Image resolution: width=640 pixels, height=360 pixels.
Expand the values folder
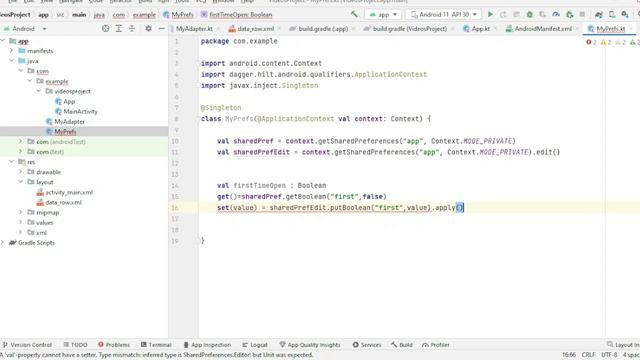tap(20, 222)
